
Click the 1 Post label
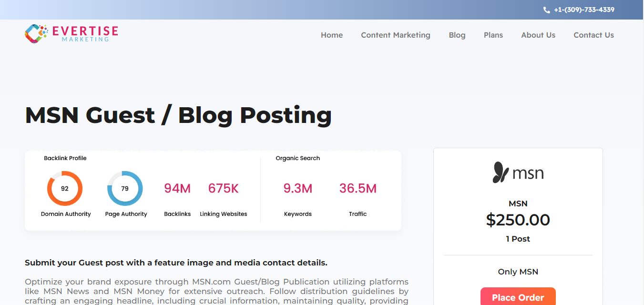click(x=518, y=239)
